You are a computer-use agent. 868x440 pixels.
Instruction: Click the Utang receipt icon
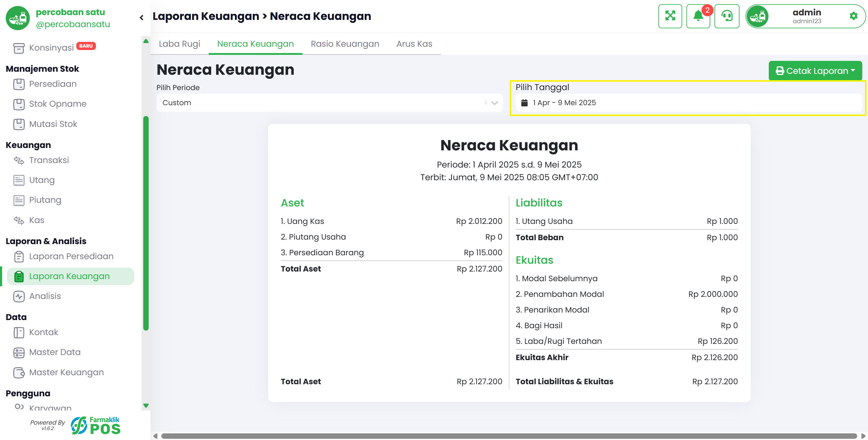[19, 181]
